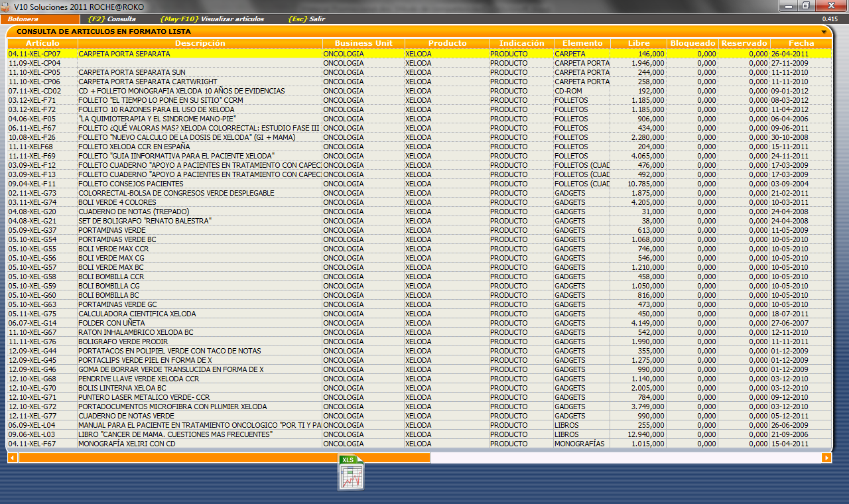The height and width of the screenshot is (504, 849).
Task: Open the Botonera menu
Action: click(23, 19)
